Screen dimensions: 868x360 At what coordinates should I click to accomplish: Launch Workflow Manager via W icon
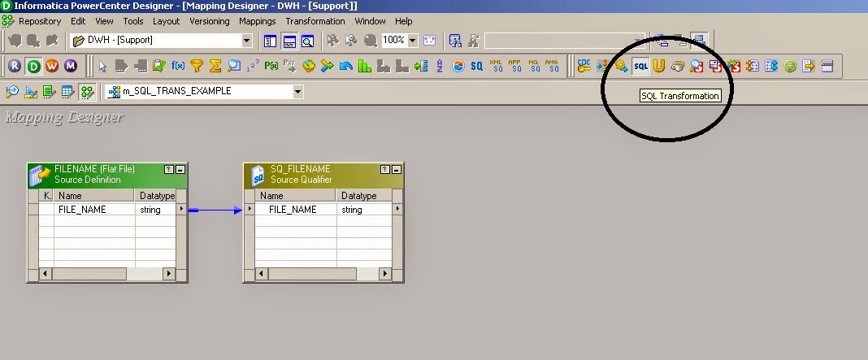tap(52, 66)
